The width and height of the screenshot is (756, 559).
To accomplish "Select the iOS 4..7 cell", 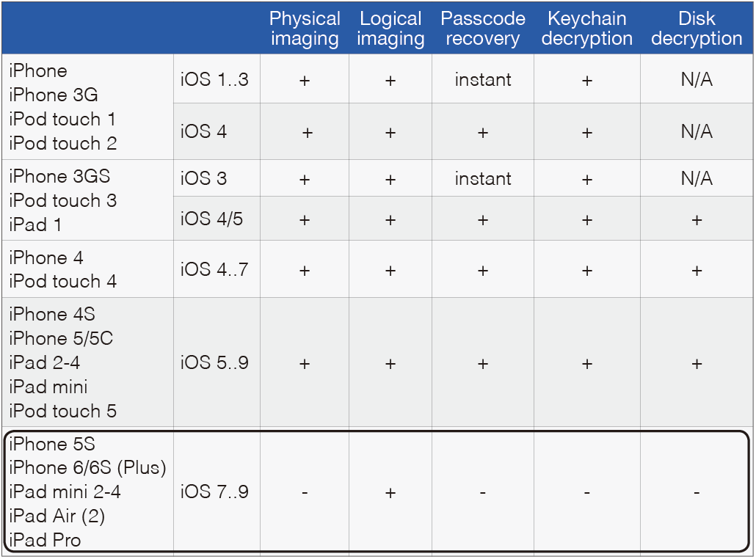I will [x=214, y=269].
